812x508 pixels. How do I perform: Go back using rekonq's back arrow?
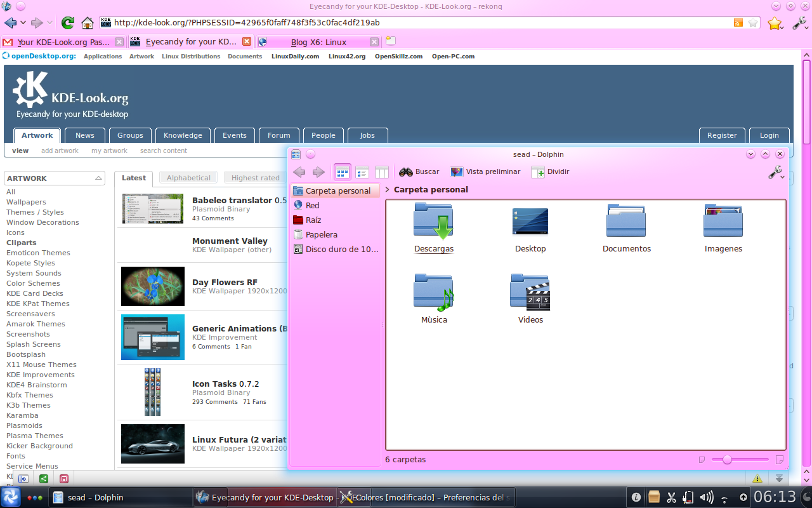[10, 23]
